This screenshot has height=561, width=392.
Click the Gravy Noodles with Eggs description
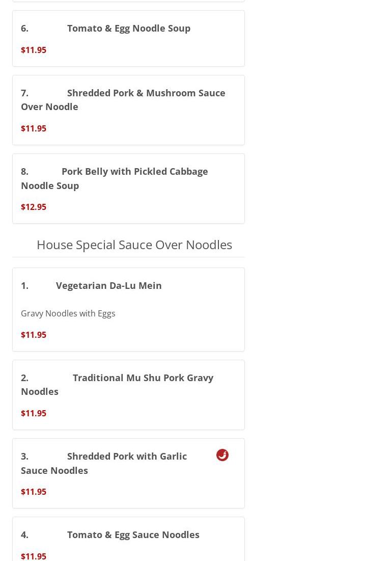[68, 313]
